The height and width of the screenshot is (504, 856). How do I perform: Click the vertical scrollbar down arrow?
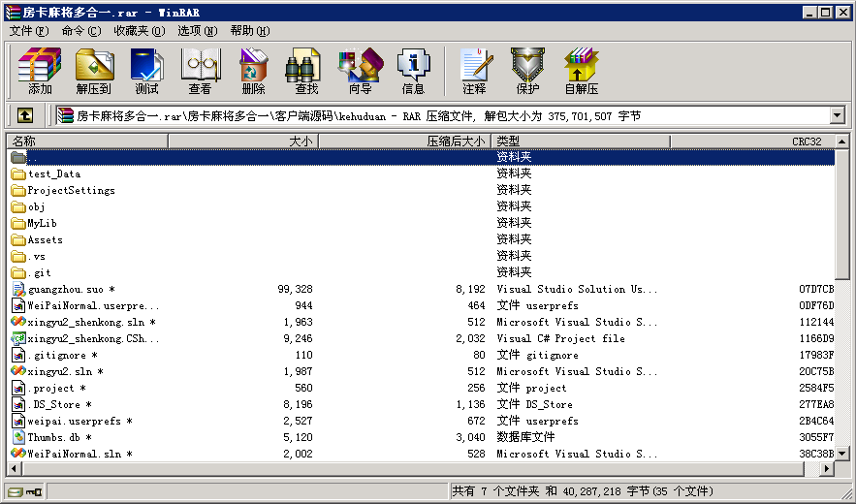pyautogui.click(x=842, y=454)
